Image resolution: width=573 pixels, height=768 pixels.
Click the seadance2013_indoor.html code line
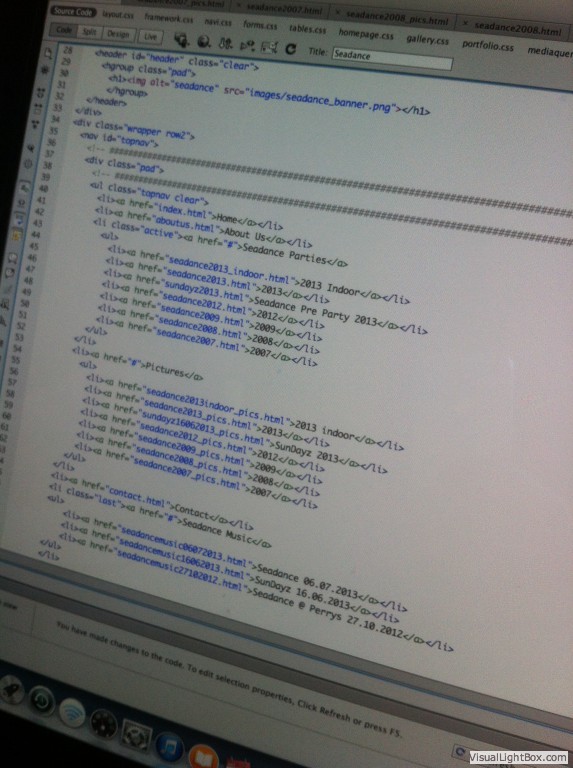[258, 274]
